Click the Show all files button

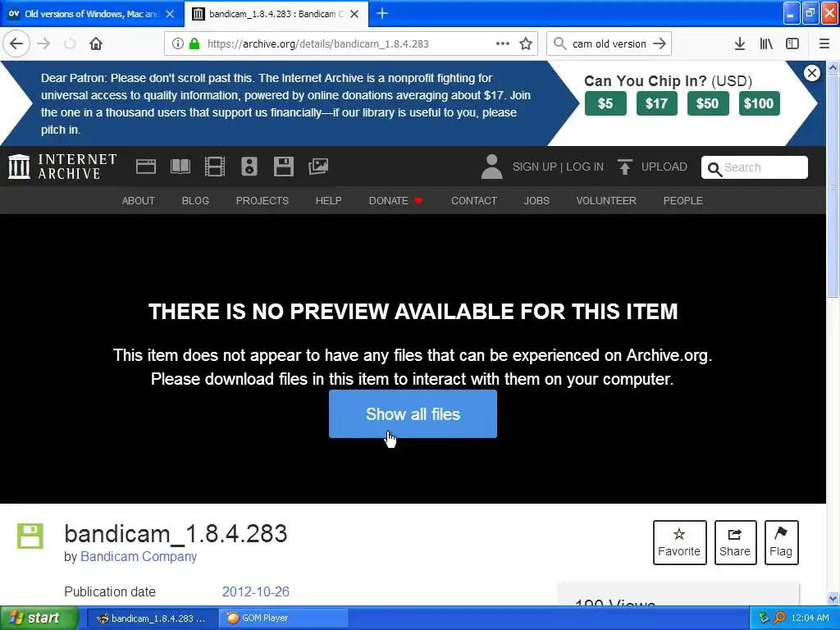pos(413,413)
